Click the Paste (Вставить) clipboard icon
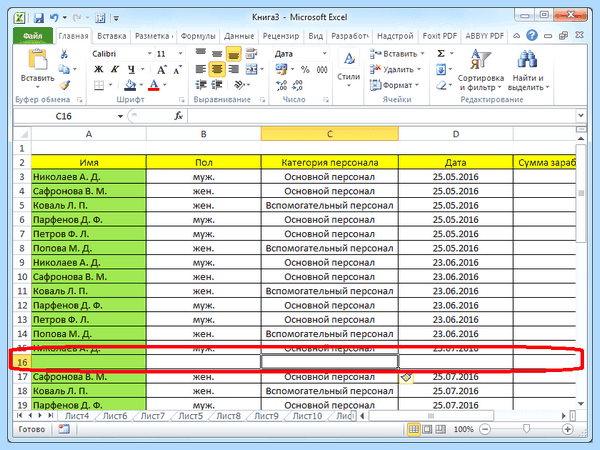 pos(38,59)
